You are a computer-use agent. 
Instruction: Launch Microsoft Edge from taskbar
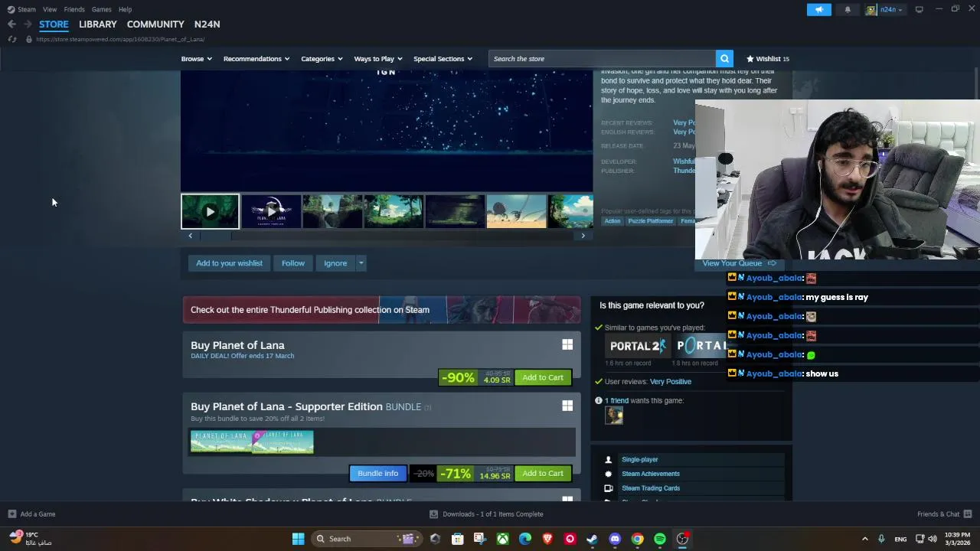[x=525, y=539]
